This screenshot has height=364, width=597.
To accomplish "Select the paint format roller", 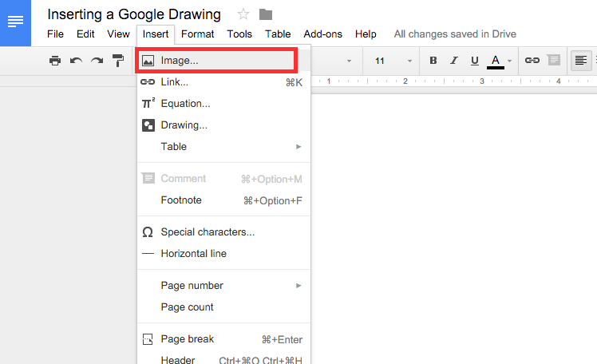I will point(118,61).
